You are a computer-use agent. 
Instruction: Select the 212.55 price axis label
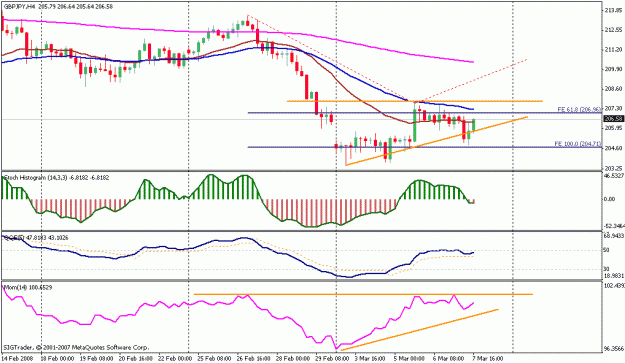coord(613,30)
